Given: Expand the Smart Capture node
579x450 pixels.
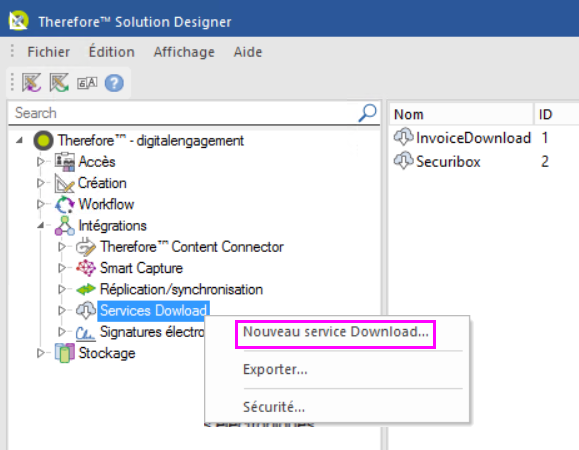Looking at the screenshot, I should pos(62,268).
